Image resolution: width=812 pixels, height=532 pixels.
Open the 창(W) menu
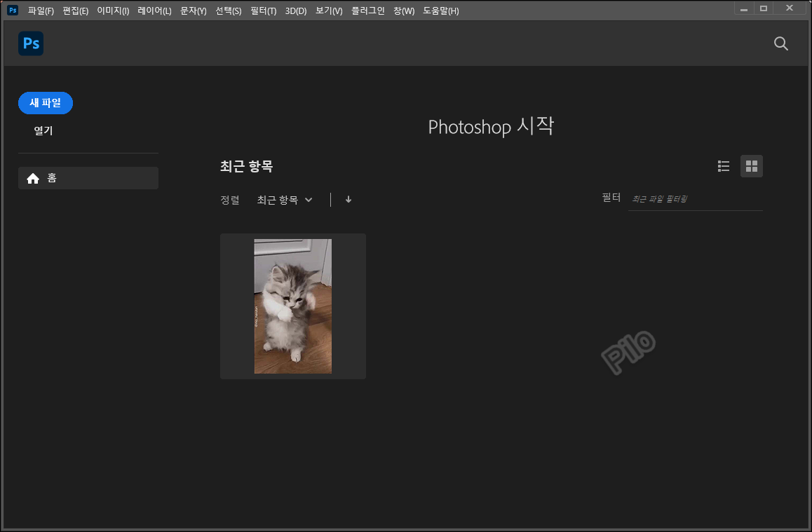coord(403,11)
